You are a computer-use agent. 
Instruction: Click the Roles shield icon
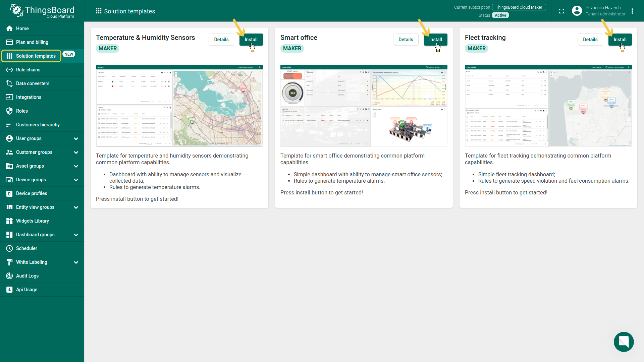[x=9, y=111]
